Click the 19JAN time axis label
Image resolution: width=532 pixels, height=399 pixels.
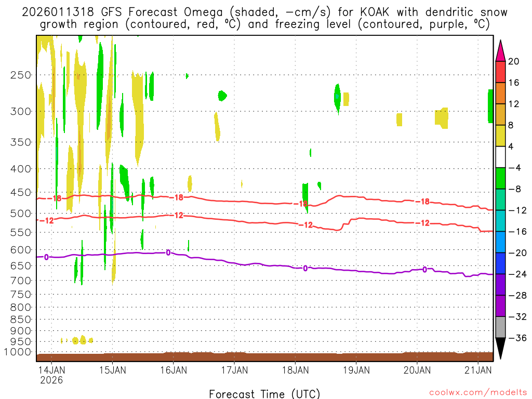[x=356, y=370]
